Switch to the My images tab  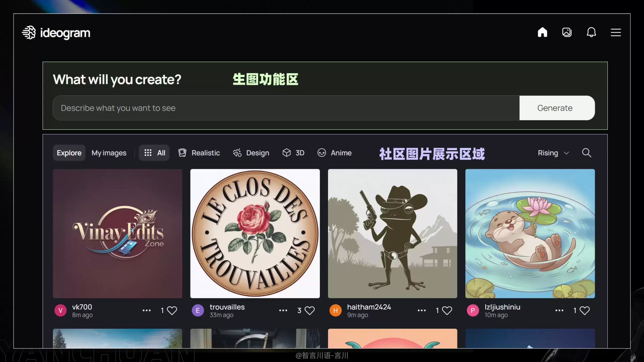(x=109, y=153)
